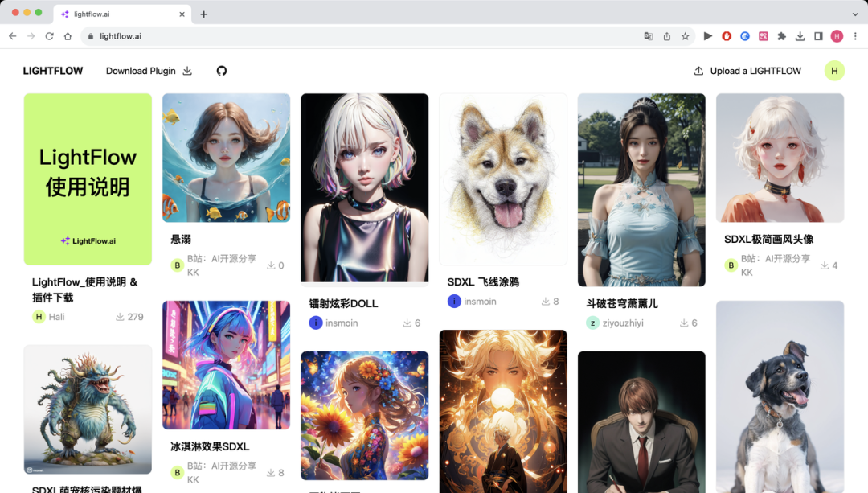
Task: Click the download icon on 冰淇淋效果SDXL card
Action: (271, 473)
